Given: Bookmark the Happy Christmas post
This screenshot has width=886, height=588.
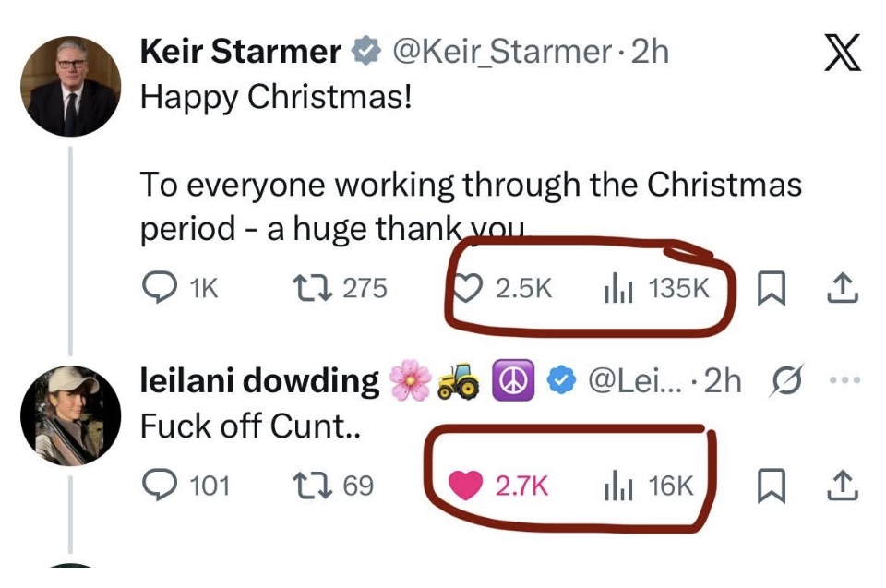Looking at the screenshot, I should coord(770,289).
